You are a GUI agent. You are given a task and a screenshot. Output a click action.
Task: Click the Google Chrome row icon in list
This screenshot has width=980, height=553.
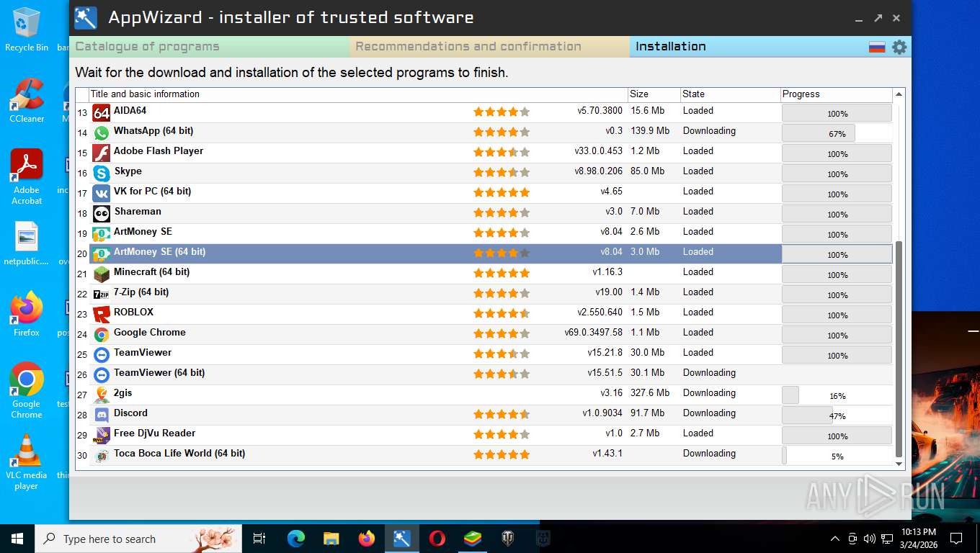(102, 335)
